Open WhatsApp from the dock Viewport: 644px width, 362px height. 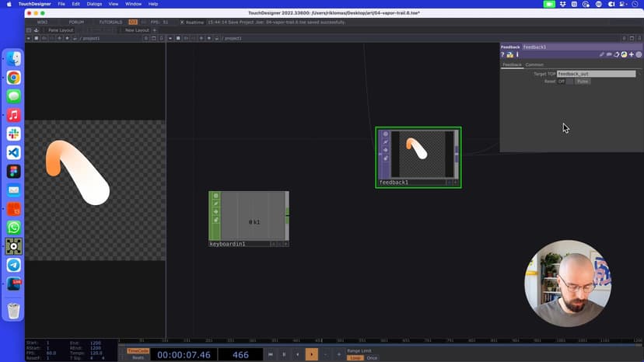pos(14,228)
